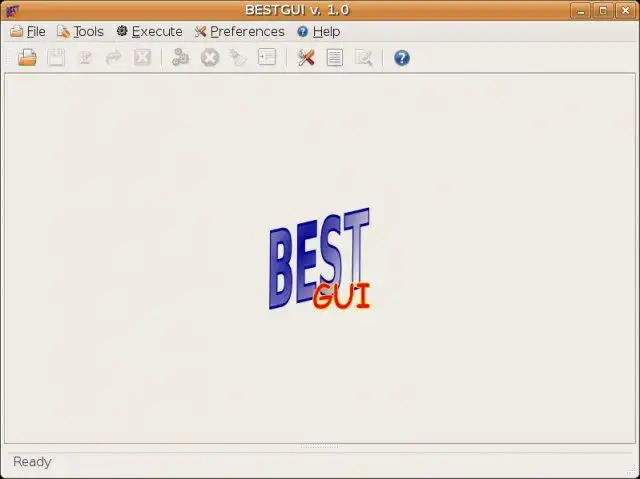Screen dimensions: 640x479
Task: Click the open folder toolbar icon
Action: 27,58
